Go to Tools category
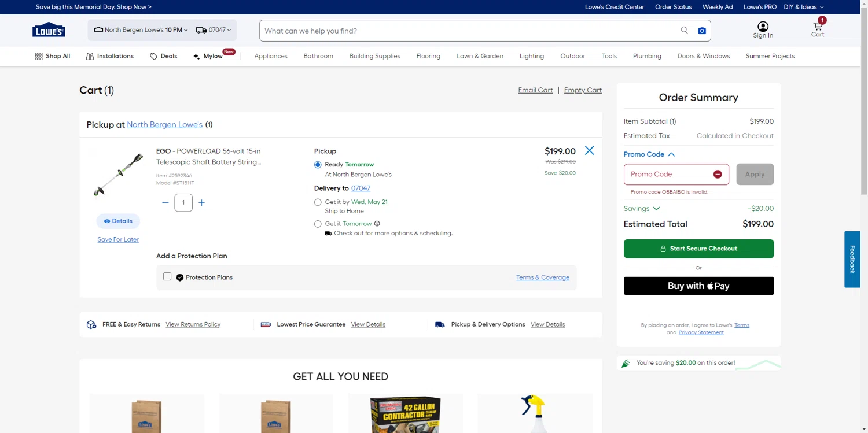The height and width of the screenshot is (433, 868). tap(609, 56)
